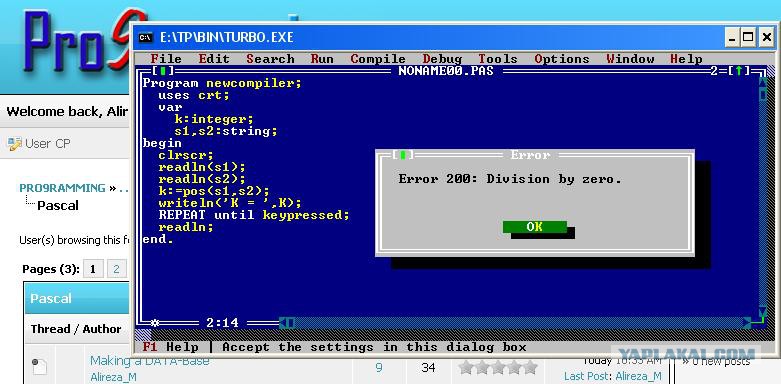Viewport: 781px width, 384px height.
Task: Click the Thread / Author column header
Action: pyautogui.click(x=76, y=329)
